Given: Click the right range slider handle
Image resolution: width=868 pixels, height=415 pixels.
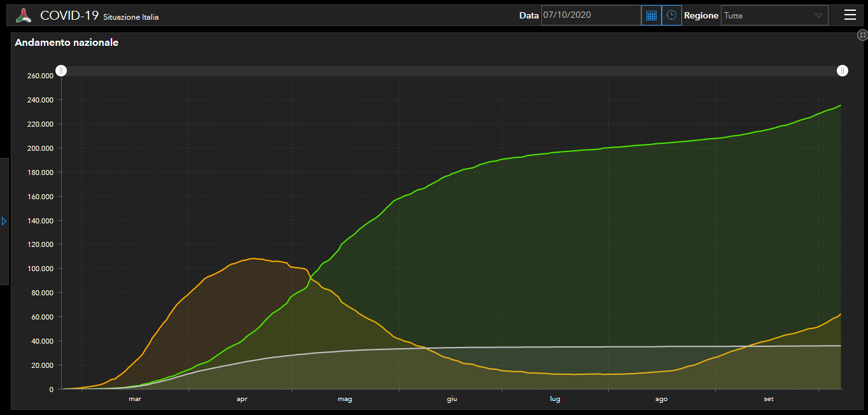Looking at the screenshot, I should [x=843, y=71].
